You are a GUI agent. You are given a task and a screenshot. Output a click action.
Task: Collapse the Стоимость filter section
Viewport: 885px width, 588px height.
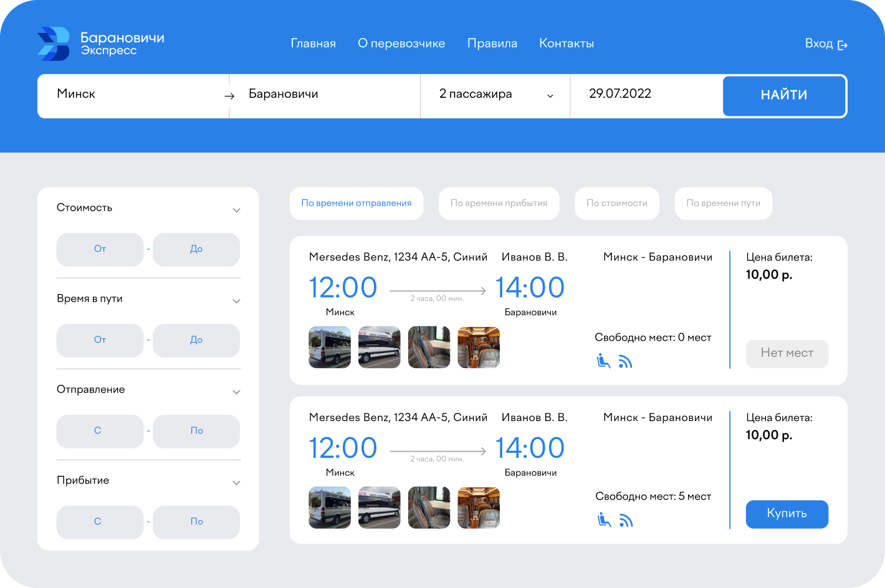(236, 210)
